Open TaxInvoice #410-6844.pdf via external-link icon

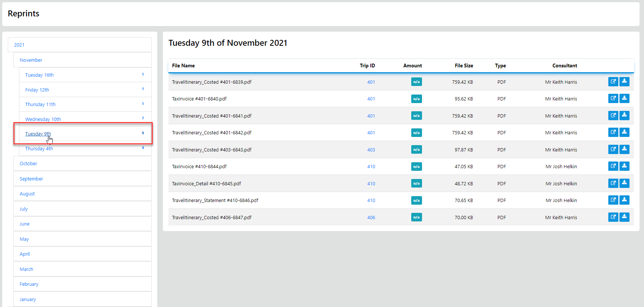[x=613, y=166]
